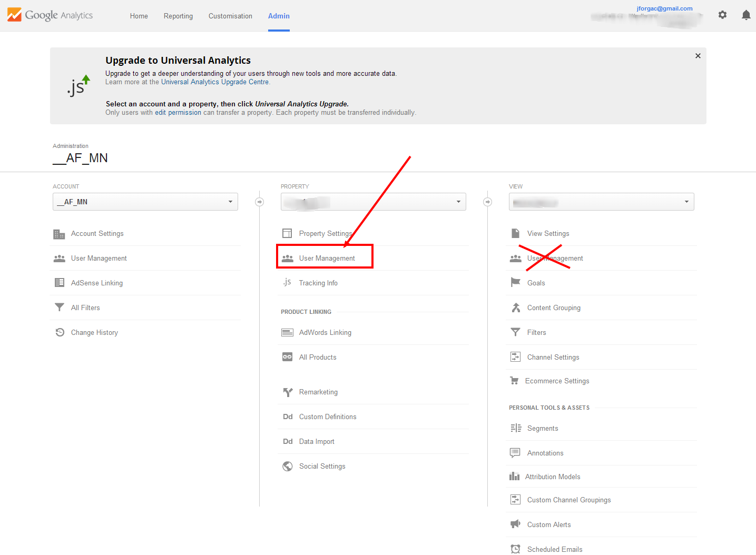Click the property User Management people icon
This screenshot has width=756, height=555.
[x=287, y=259]
